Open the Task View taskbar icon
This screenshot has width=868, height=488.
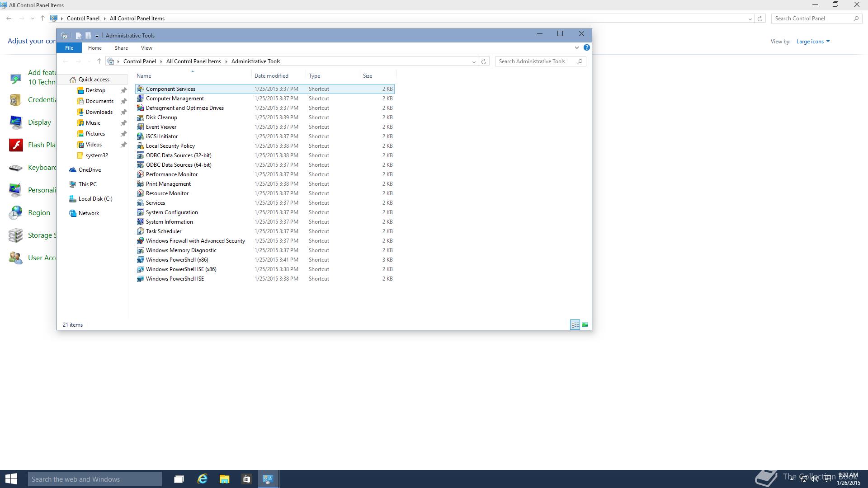click(x=179, y=479)
